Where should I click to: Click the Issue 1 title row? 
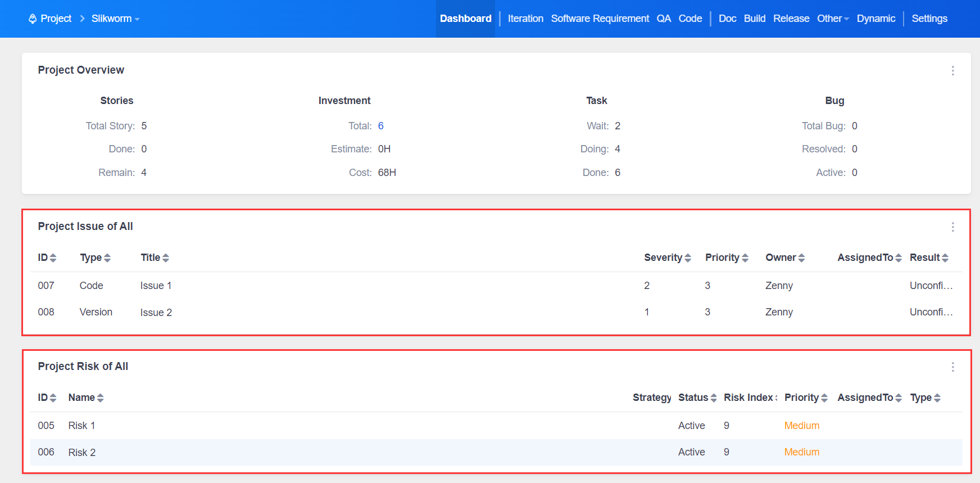(156, 286)
